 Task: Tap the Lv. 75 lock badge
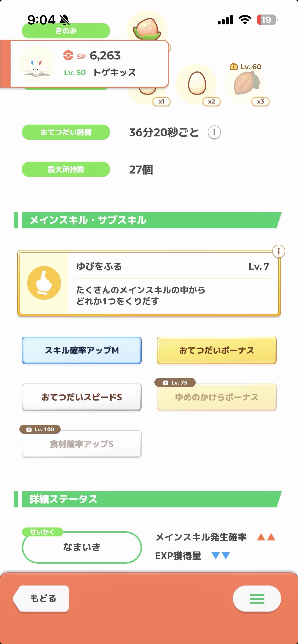tap(175, 383)
